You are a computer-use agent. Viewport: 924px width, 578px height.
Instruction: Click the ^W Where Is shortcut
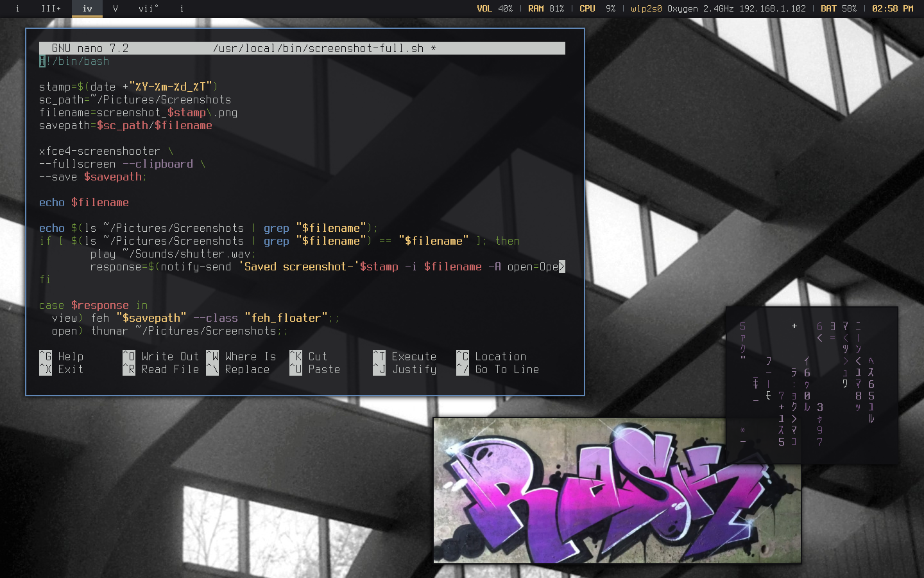click(241, 356)
